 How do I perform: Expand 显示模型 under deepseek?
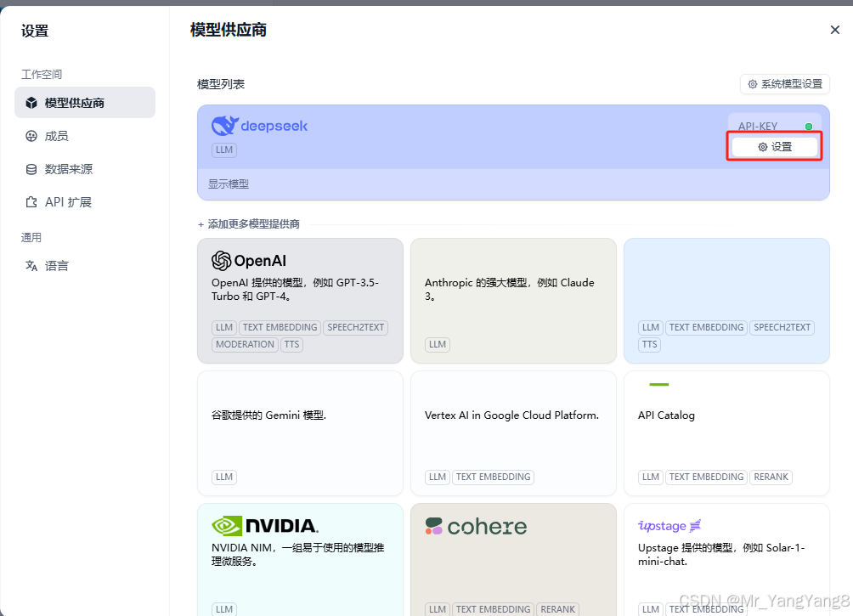tap(229, 184)
